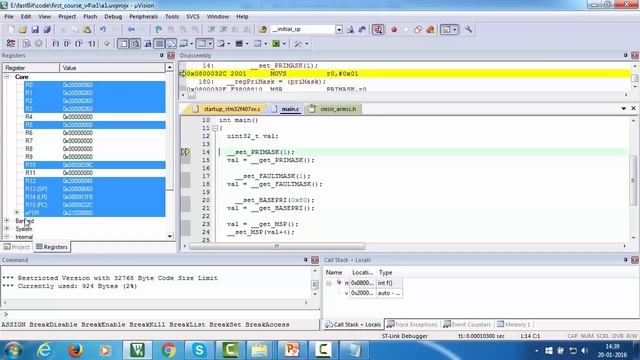Open Skype from the taskbar

(x=199, y=350)
